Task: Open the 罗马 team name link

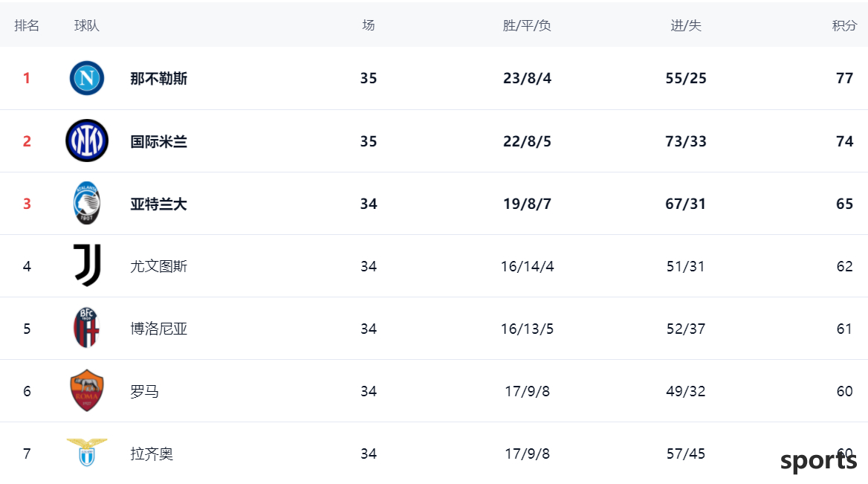Action: click(x=144, y=392)
